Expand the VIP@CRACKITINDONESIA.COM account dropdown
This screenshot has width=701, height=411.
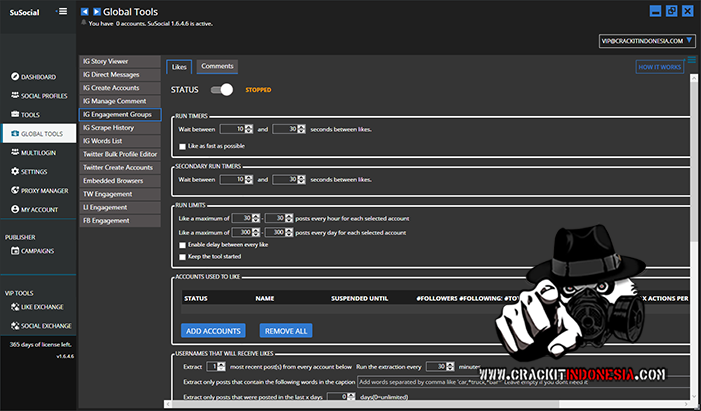[x=643, y=41]
